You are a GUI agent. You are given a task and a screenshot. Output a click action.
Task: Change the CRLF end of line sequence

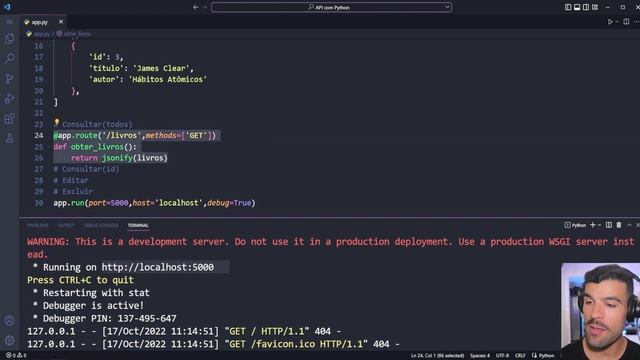coord(520,356)
